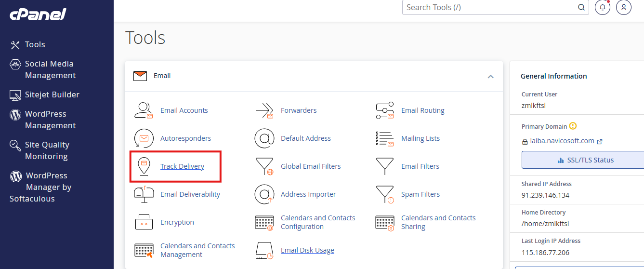Open the Encryption icon

click(144, 222)
